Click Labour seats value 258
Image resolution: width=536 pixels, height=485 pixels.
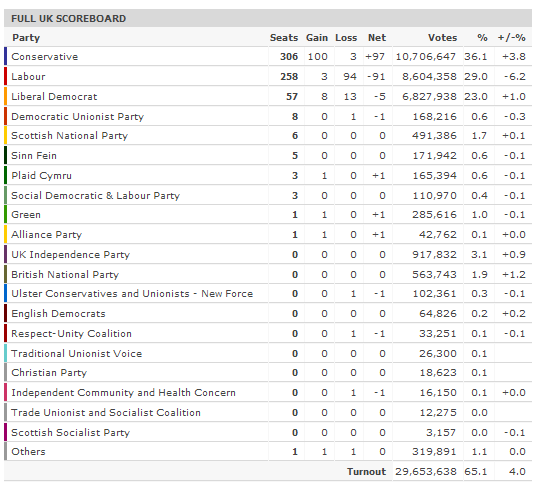[289, 77]
